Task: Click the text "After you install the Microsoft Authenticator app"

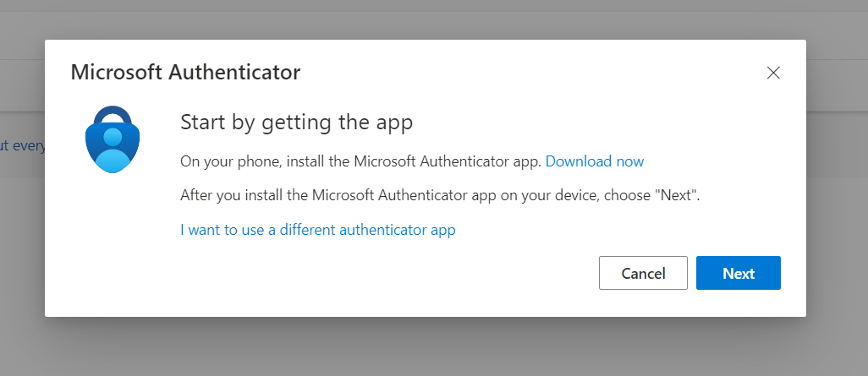Action: click(337, 196)
